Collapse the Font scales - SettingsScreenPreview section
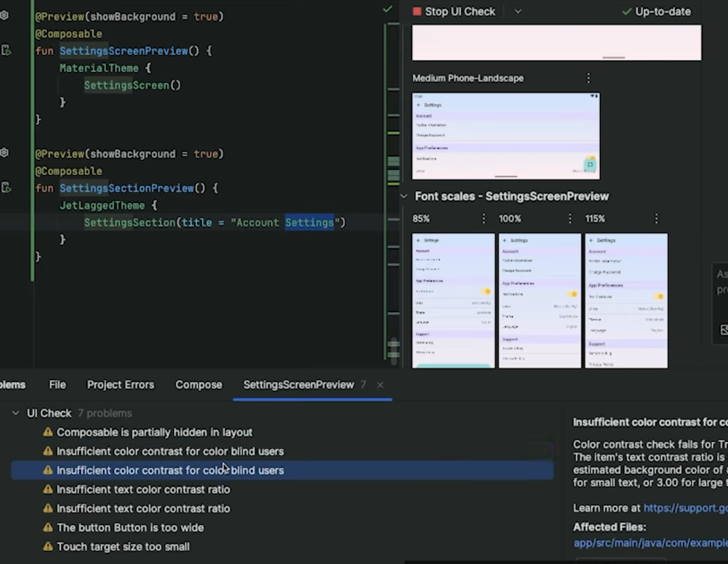728x564 pixels. [x=403, y=196]
